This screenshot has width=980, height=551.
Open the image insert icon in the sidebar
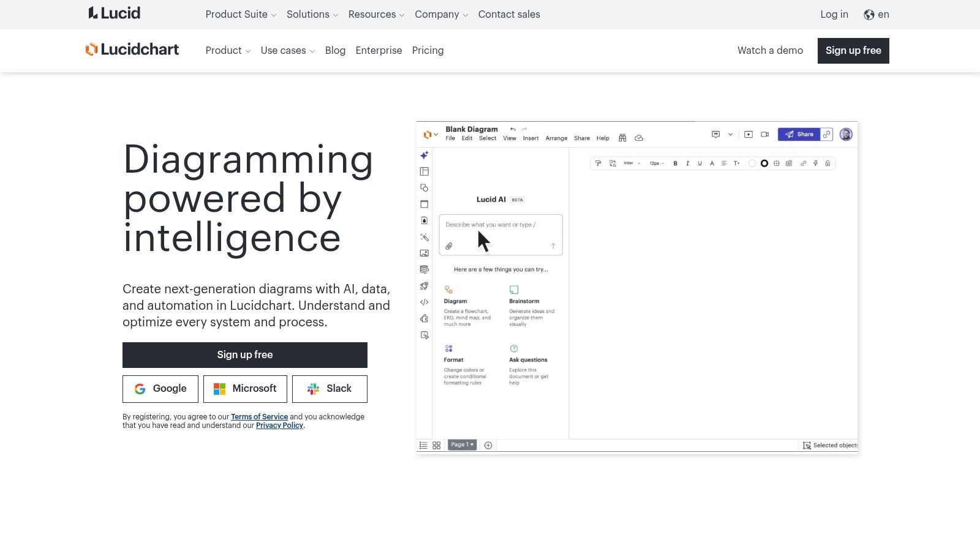pyautogui.click(x=424, y=253)
